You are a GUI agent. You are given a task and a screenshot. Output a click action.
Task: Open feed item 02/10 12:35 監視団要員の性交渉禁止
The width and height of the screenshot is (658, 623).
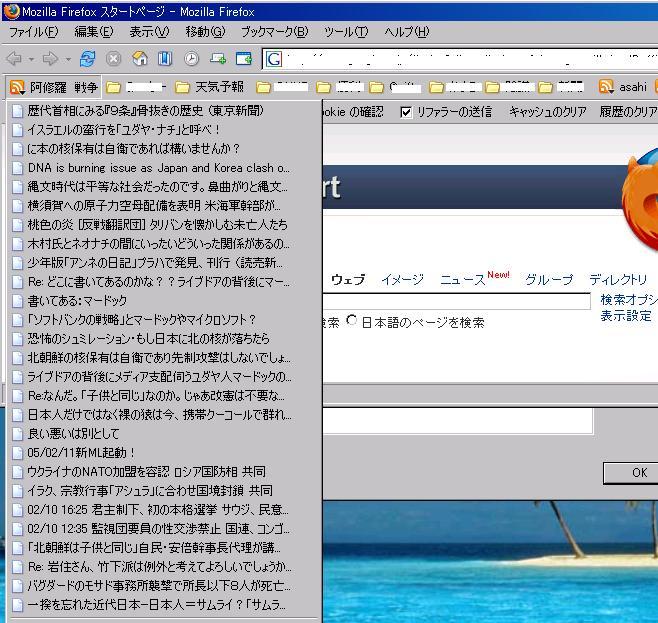(x=164, y=529)
